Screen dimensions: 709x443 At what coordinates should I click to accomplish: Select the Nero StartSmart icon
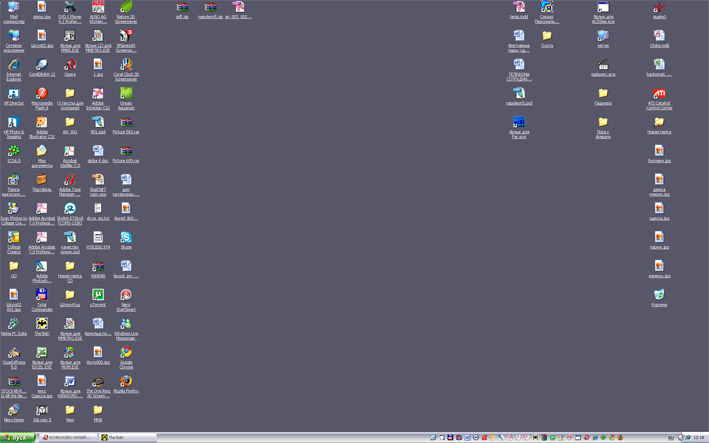pyautogui.click(x=126, y=295)
